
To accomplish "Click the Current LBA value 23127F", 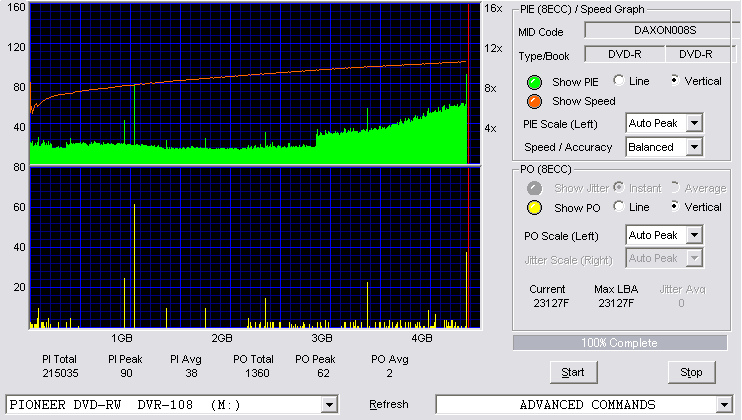I will (551, 303).
